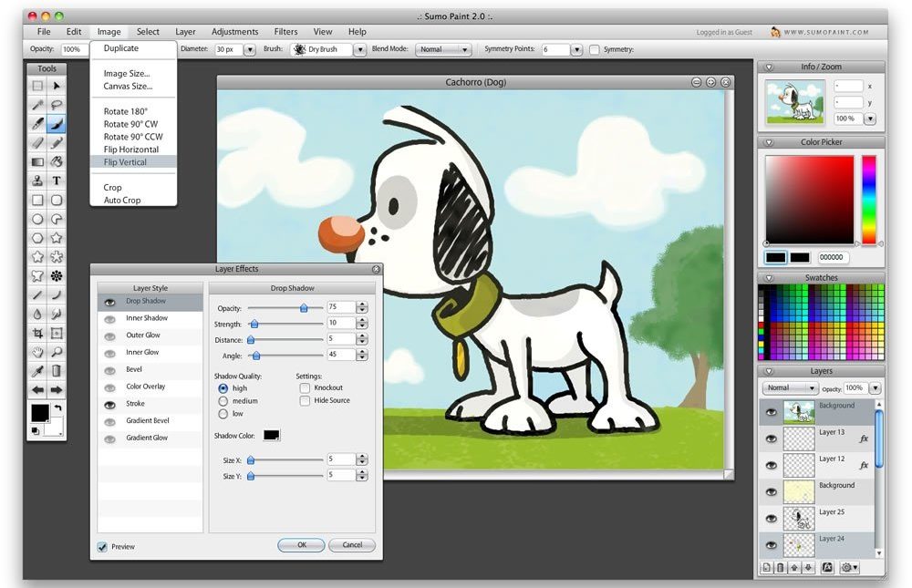The width and height of the screenshot is (912, 588).
Task: Cancel the Layer Effects dialog
Action: click(352, 545)
